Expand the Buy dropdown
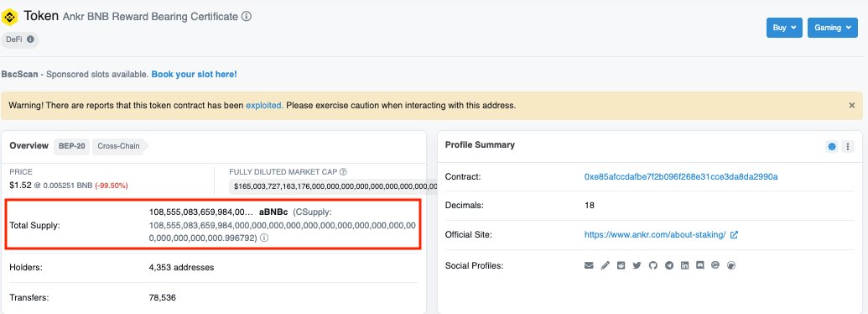 tap(784, 28)
